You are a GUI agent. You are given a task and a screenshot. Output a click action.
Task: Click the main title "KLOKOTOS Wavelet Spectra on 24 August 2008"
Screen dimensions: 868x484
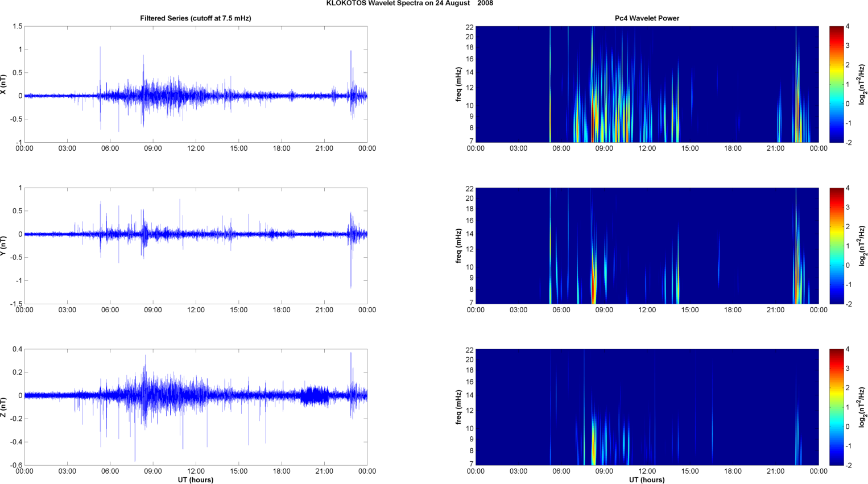(x=410, y=3)
